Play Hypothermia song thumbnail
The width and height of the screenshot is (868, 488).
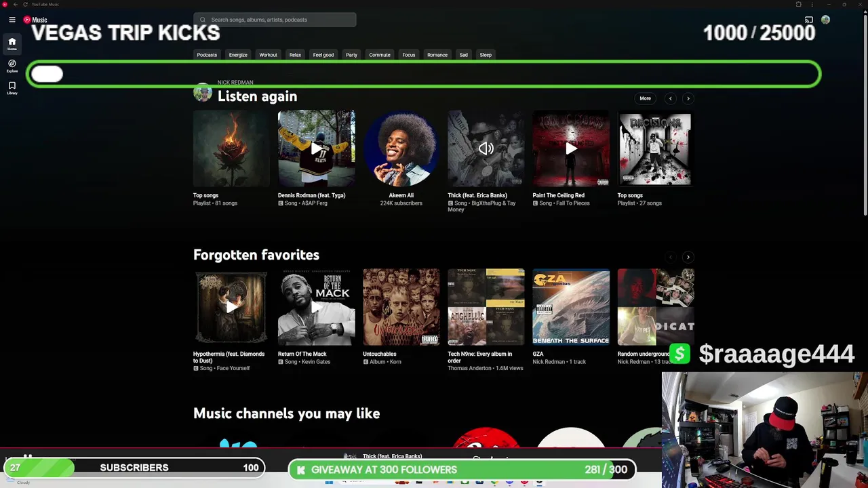click(231, 307)
